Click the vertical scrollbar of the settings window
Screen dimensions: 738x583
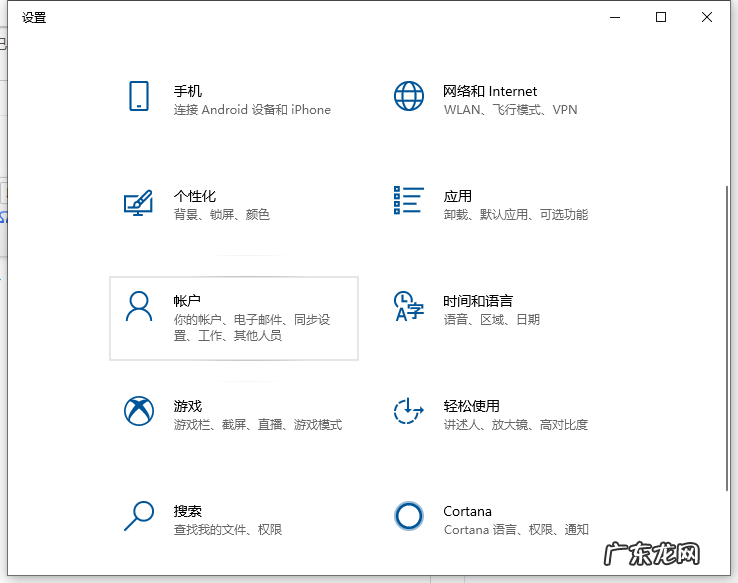pos(727,339)
